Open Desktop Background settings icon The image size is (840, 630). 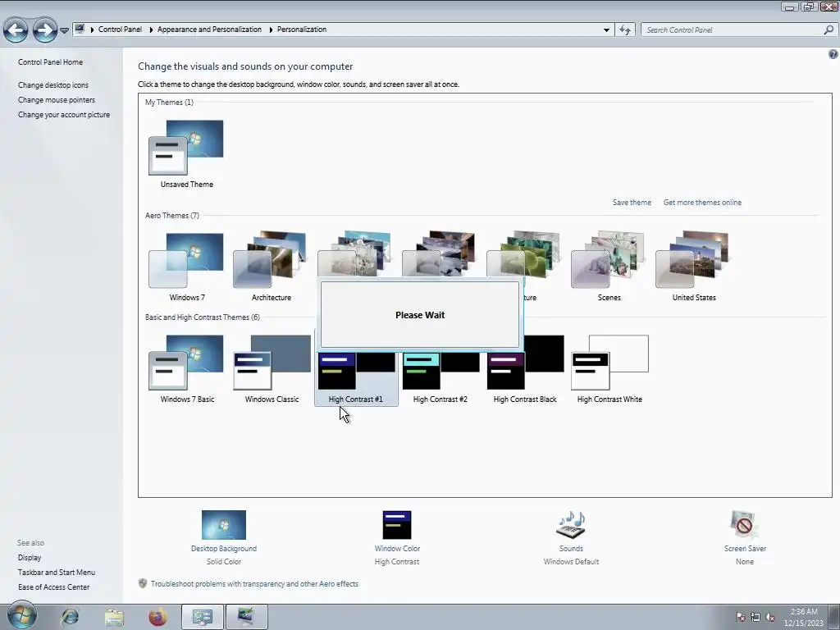pos(224,525)
